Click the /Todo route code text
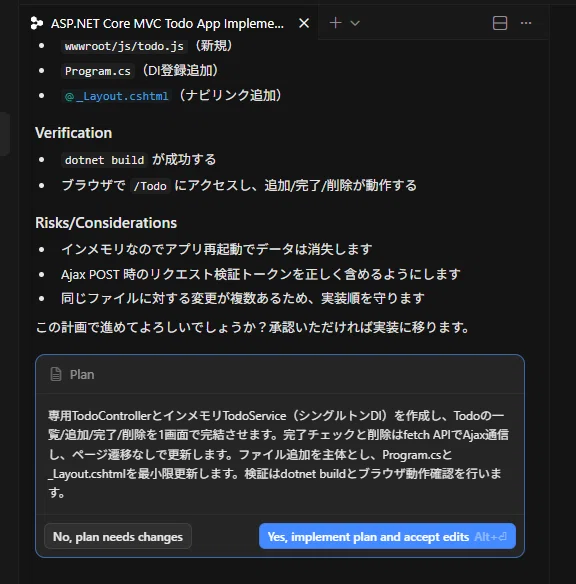Screen dimensions: 576x584 click(150, 186)
